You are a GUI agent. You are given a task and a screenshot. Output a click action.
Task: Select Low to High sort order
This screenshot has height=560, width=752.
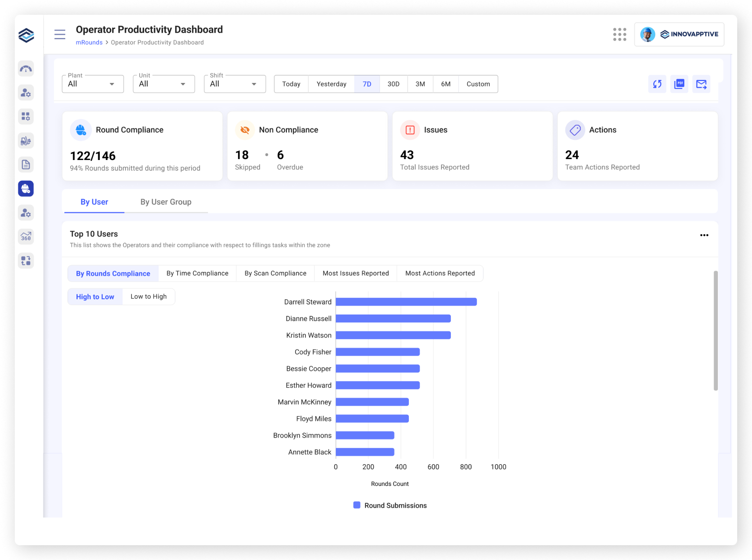149,297
